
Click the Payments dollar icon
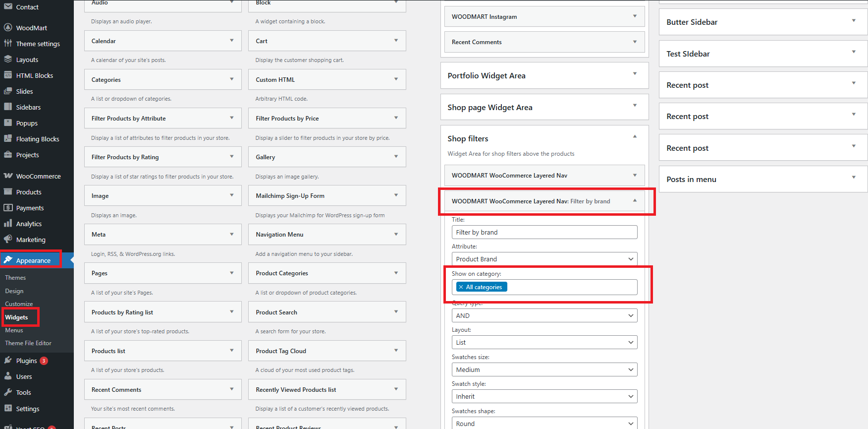tap(8, 207)
